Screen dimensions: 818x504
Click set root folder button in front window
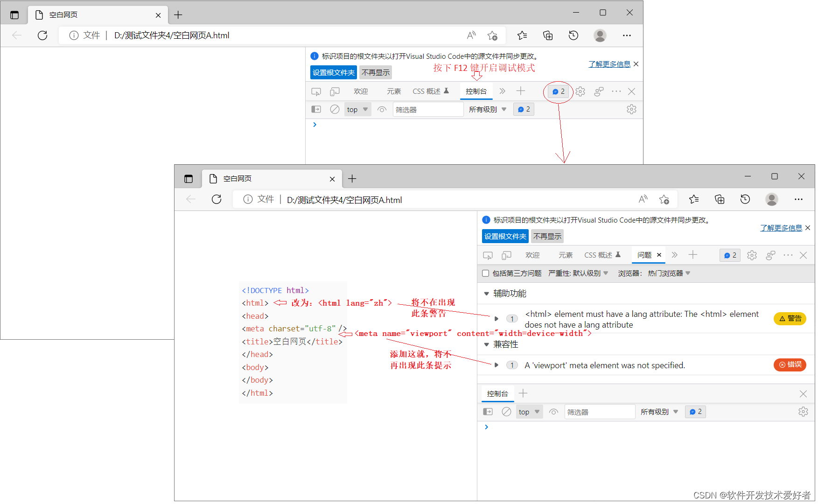click(505, 236)
